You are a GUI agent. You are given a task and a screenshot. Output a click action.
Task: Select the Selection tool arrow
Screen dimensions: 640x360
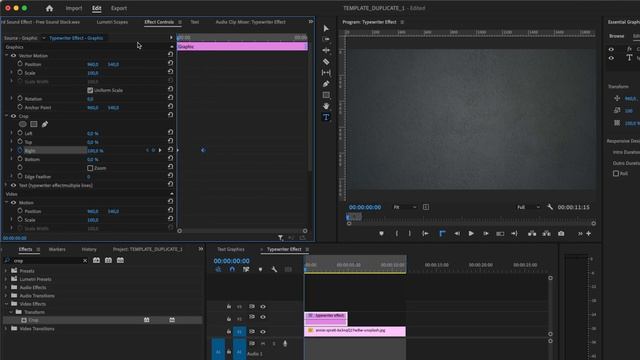[x=326, y=28]
